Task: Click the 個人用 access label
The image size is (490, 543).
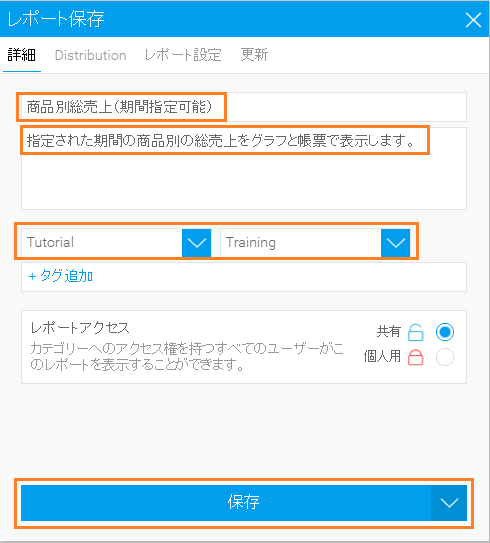Action: (x=382, y=356)
